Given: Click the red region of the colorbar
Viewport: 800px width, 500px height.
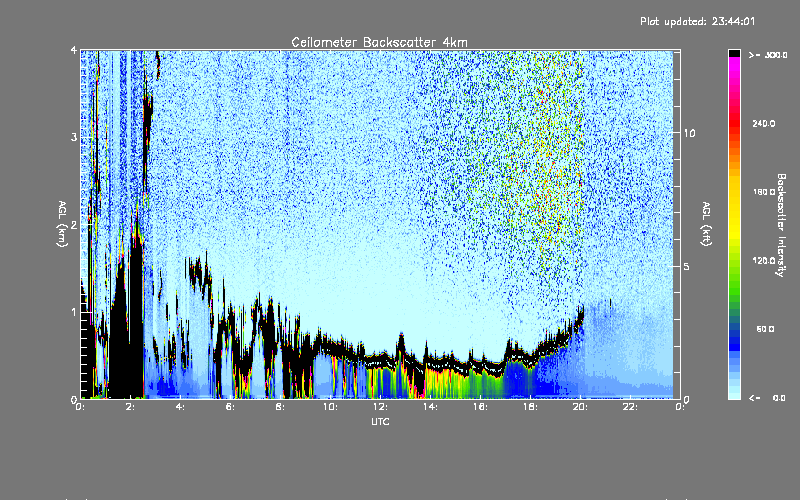Looking at the screenshot, I should 734,122.
